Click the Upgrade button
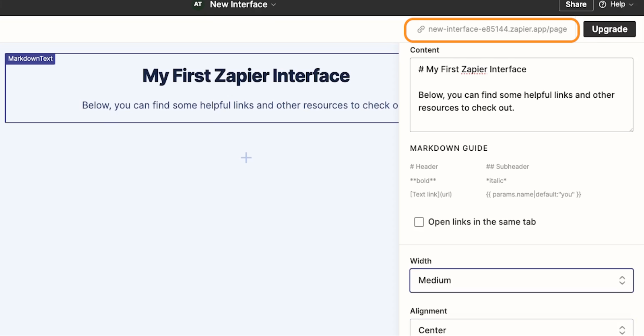 [x=609, y=29]
